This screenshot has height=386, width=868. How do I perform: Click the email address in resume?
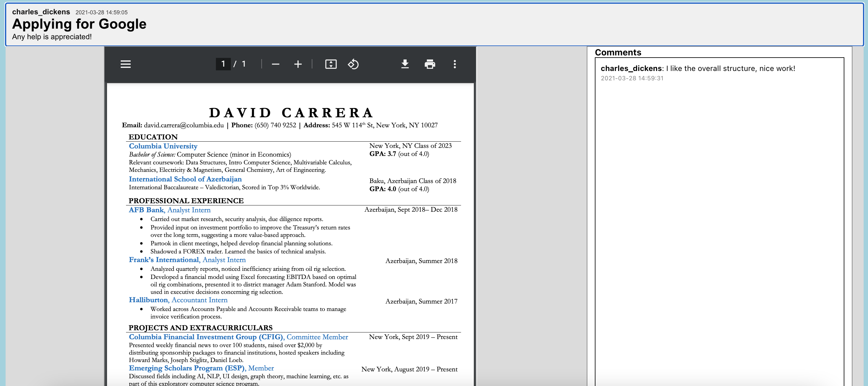click(x=184, y=125)
